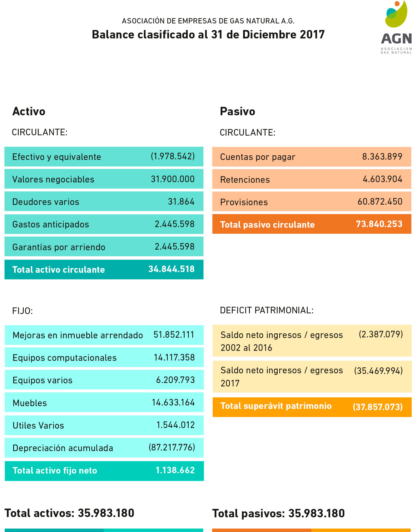This screenshot has height=532, width=412.
Task: Click the AGN logo
Action: [396, 27]
